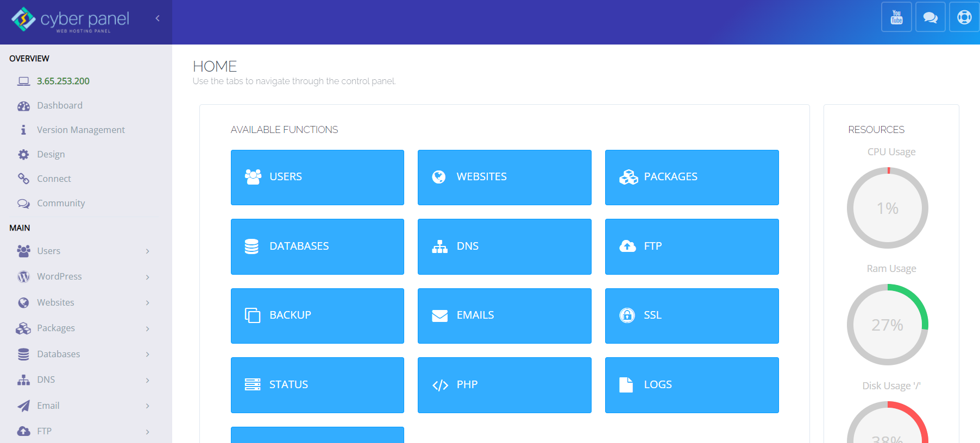Expand the Databases submenu chevron
This screenshot has height=443, width=980.
[147, 355]
